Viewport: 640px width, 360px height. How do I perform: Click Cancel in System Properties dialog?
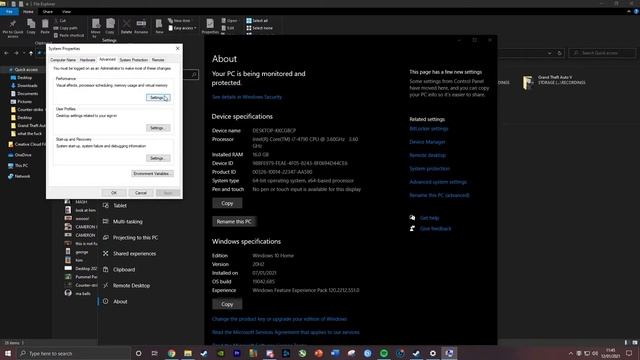pyautogui.click(x=141, y=193)
